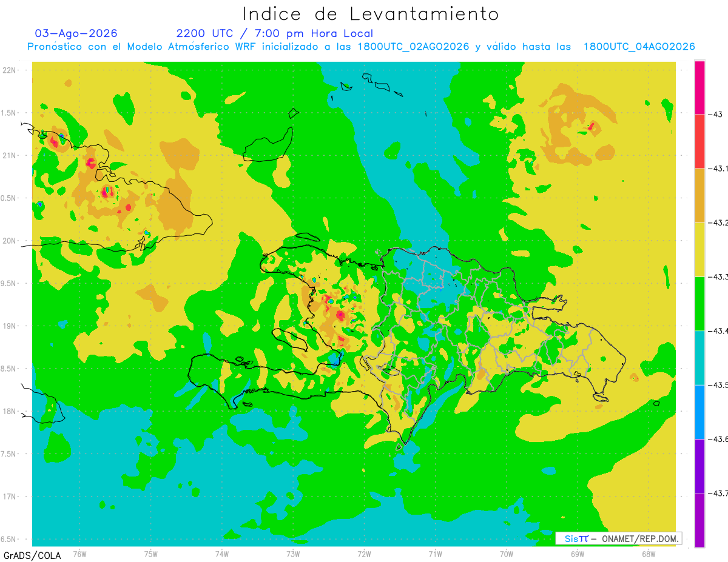Click the cyan swatch in the color legend
728x562 pixels.
click(x=699, y=358)
